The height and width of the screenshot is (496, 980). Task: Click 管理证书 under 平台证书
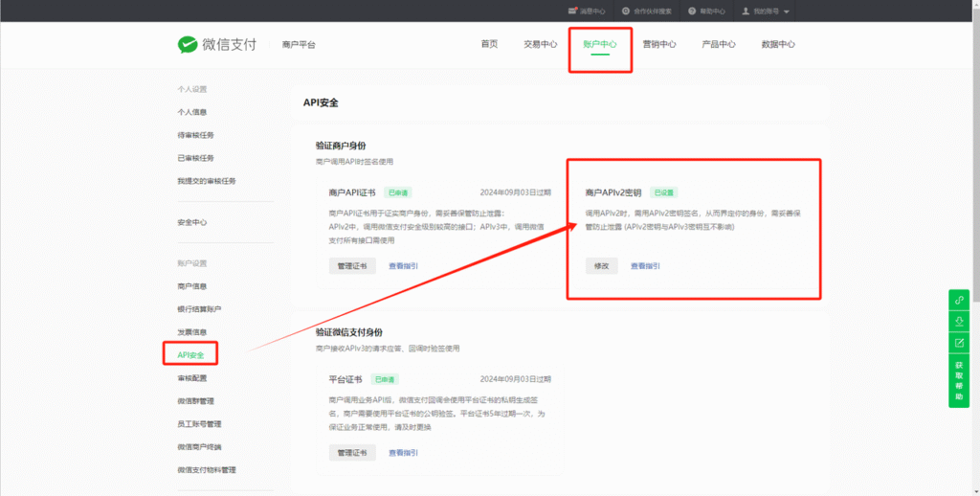point(352,453)
